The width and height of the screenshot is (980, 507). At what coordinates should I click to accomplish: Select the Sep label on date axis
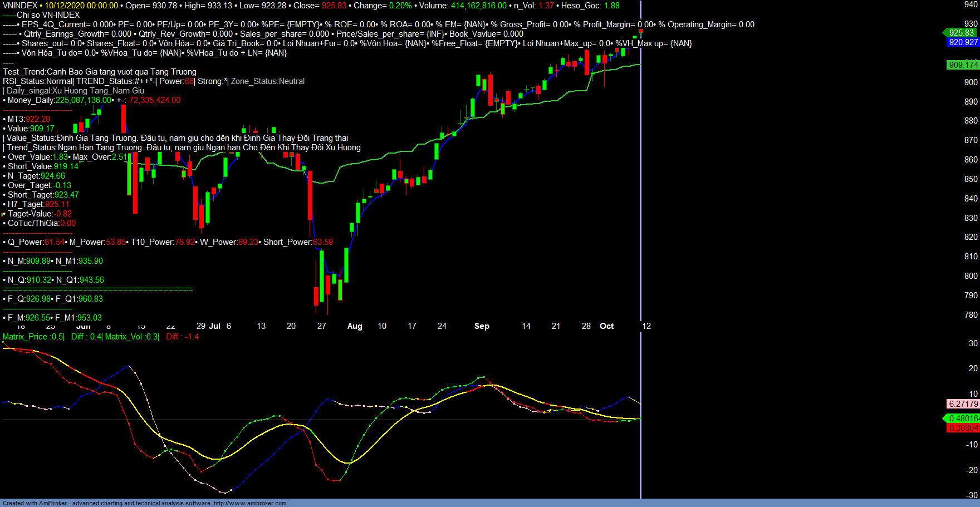tap(482, 326)
